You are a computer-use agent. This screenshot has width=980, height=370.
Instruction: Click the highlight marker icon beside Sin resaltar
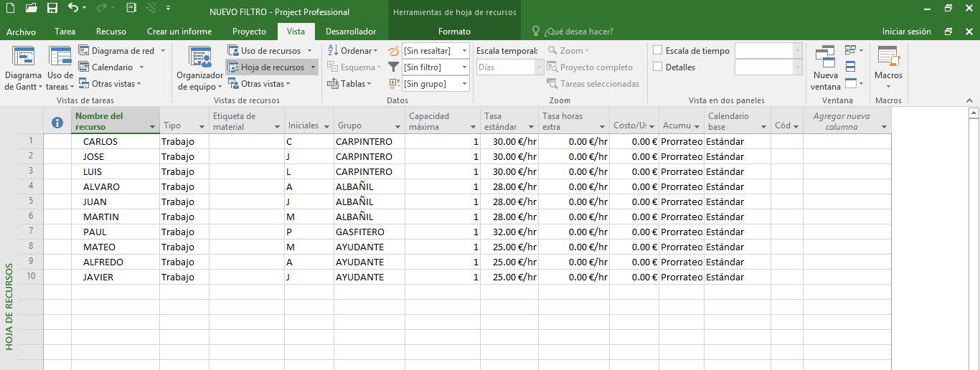393,51
